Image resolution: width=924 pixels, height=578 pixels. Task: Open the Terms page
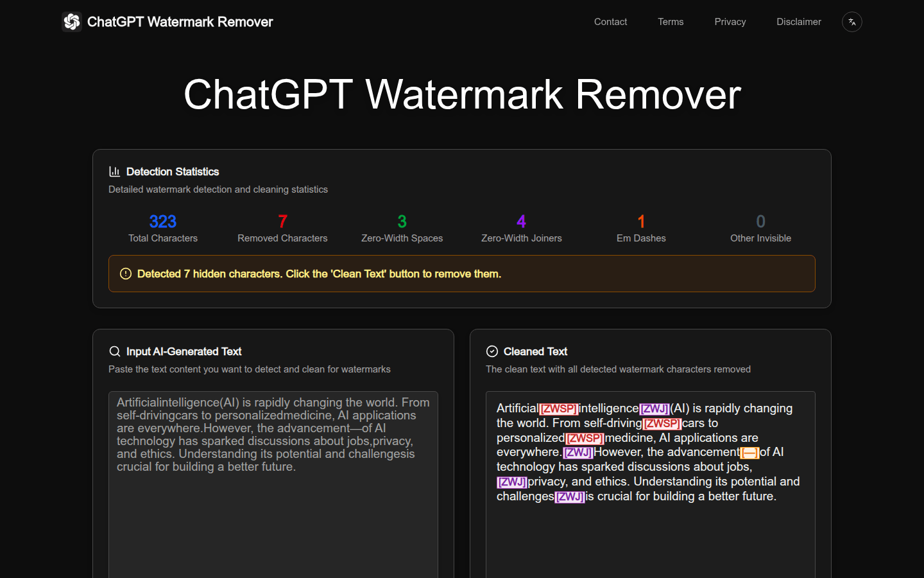coord(671,21)
